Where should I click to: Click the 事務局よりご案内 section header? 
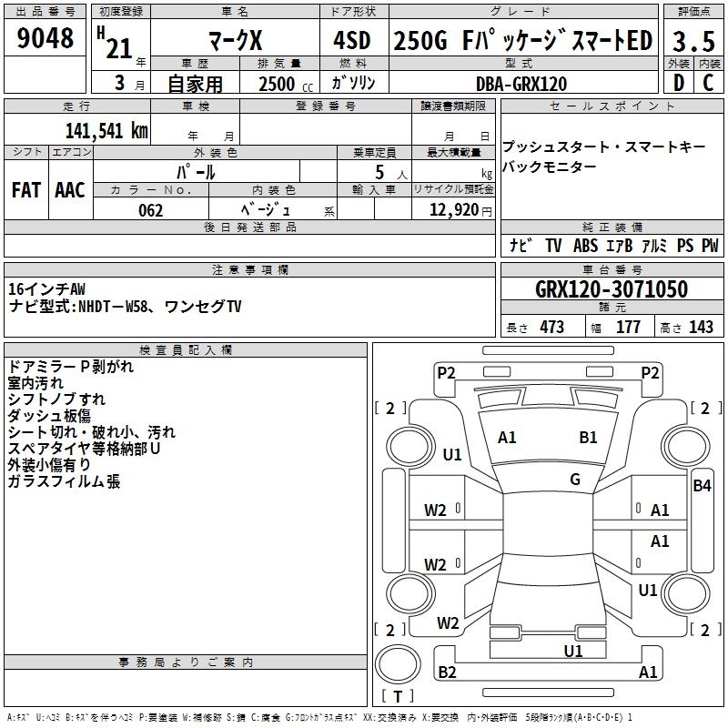(186, 662)
